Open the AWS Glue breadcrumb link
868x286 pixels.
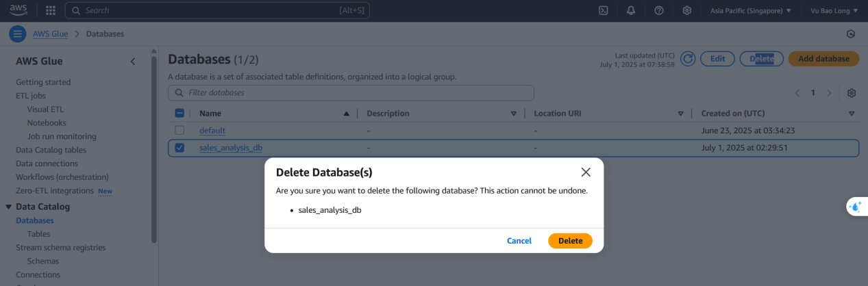(x=50, y=34)
